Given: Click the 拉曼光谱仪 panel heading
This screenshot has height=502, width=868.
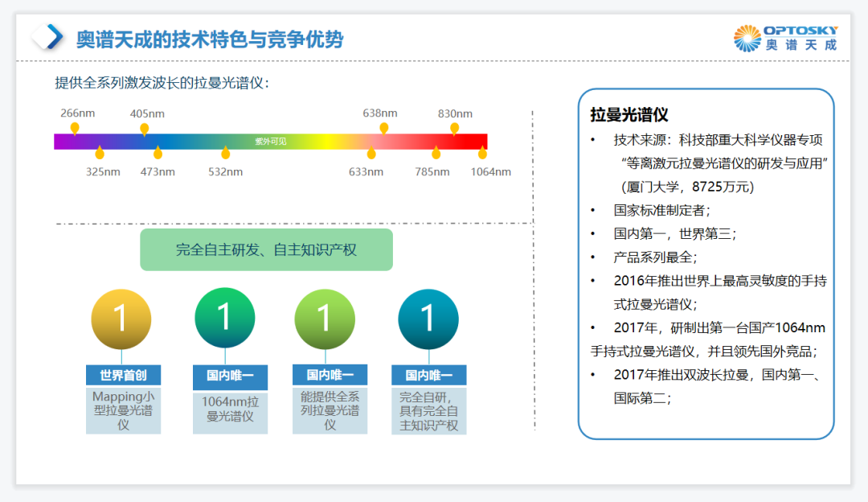Looking at the screenshot, I should 629,115.
